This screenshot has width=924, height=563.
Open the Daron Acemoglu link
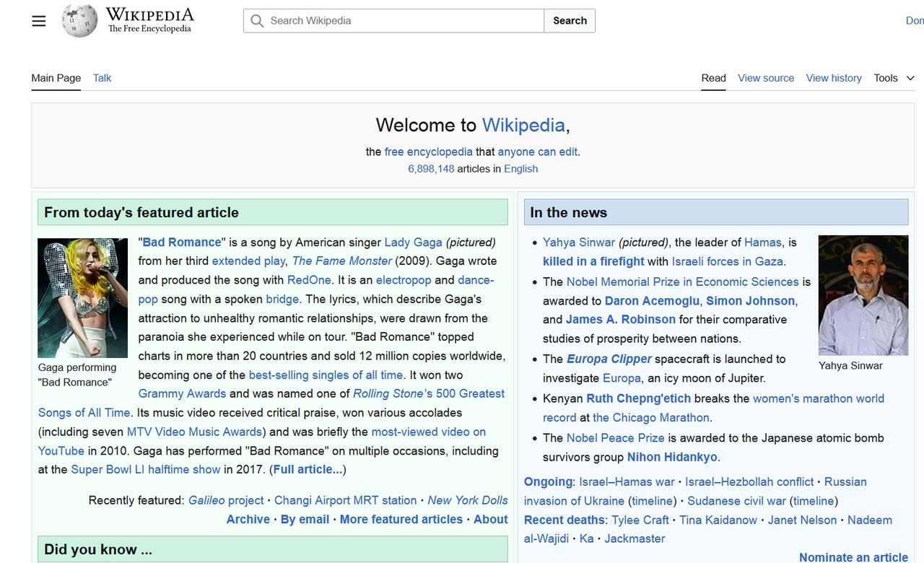(653, 300)
